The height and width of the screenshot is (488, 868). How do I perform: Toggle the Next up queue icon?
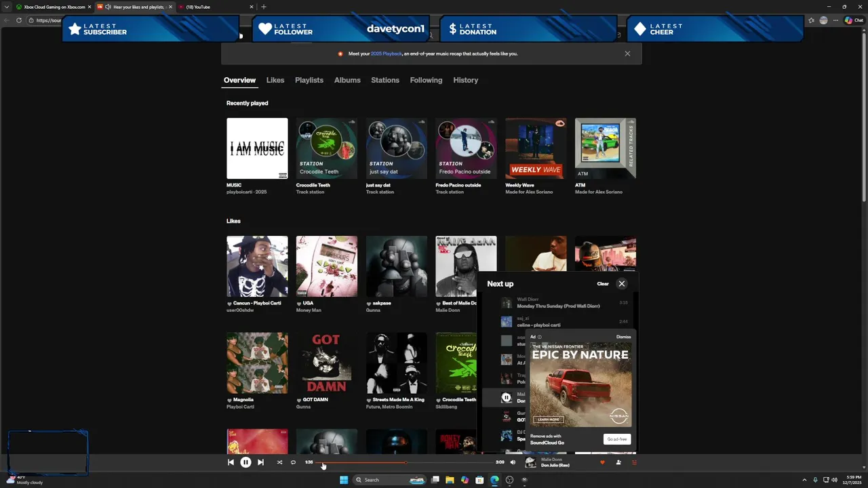click(635, 462)
